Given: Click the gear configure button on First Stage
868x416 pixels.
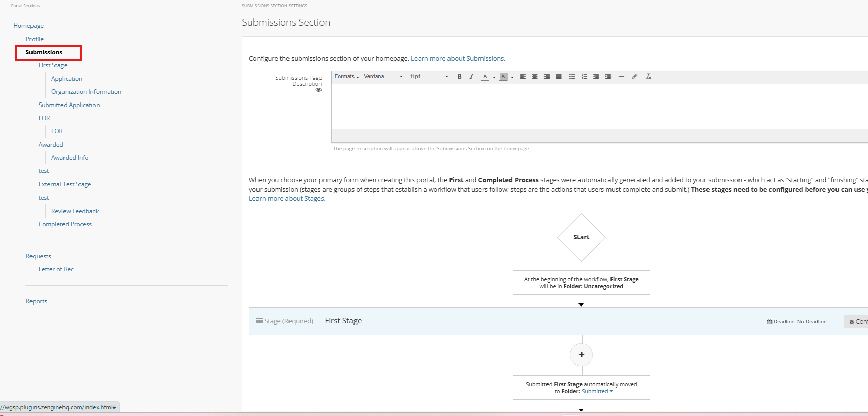Looking at the screenshot, I should click(x=856, y=322).
